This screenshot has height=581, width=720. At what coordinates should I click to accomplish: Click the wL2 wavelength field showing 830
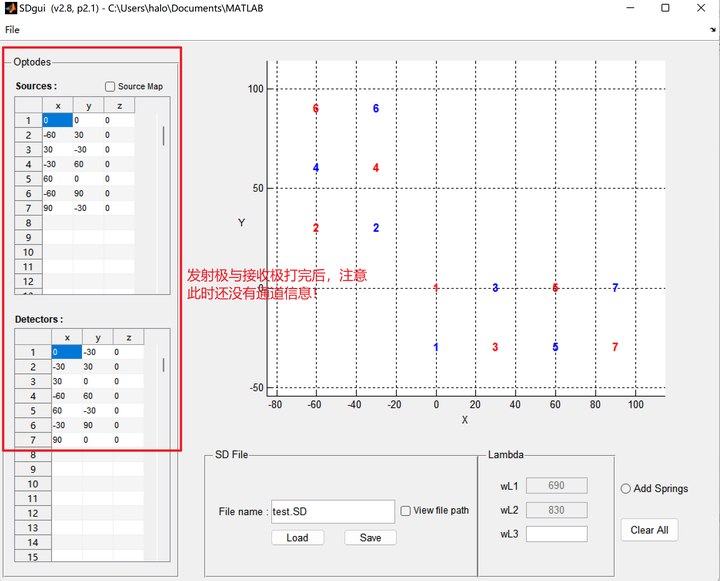tap(557, 510)
